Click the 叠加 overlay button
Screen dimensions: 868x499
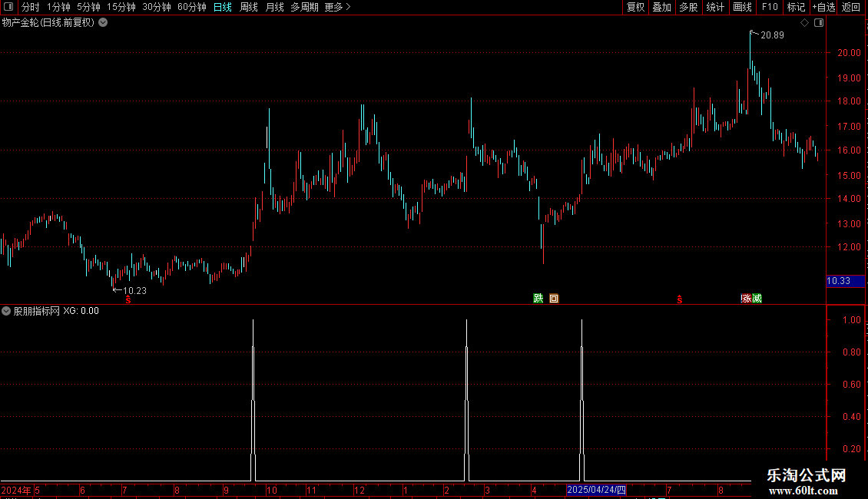point(661,7)
